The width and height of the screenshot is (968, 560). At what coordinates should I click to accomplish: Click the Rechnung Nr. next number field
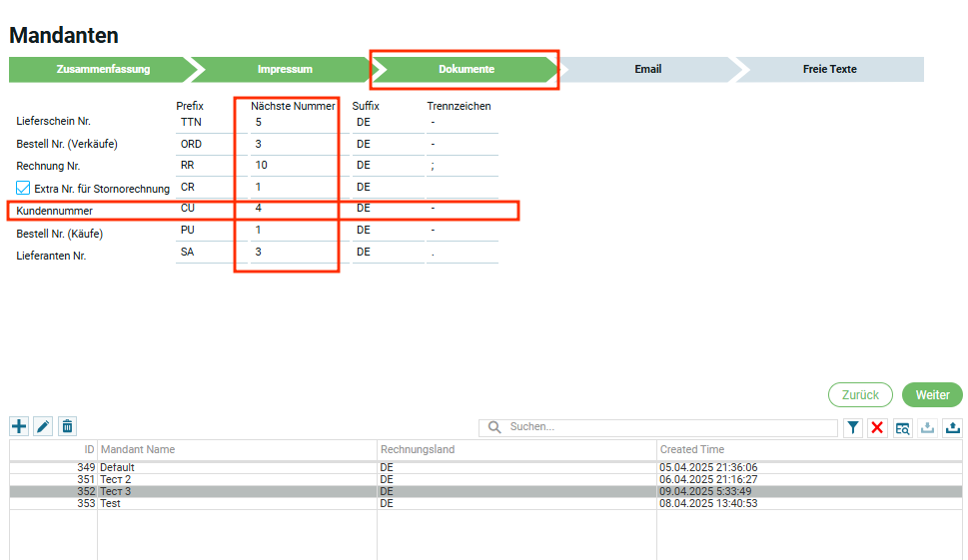(288, 166)
